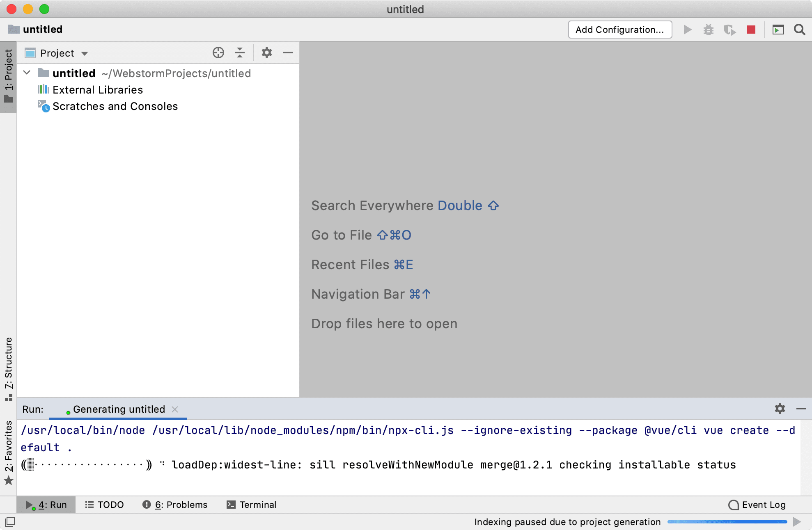Click '~/WebstormProjects/untitled' path text
This screenshot has height=530, width=812.
(x=176, y=73)
